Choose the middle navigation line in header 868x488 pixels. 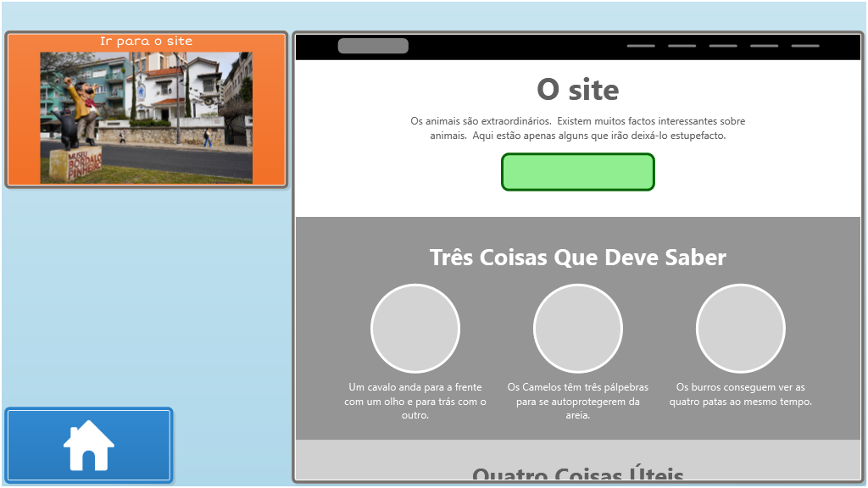tap(723, 46)
